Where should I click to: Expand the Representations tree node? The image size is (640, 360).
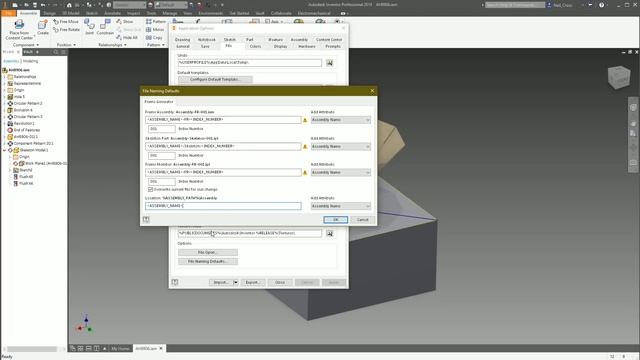[5, 83]
